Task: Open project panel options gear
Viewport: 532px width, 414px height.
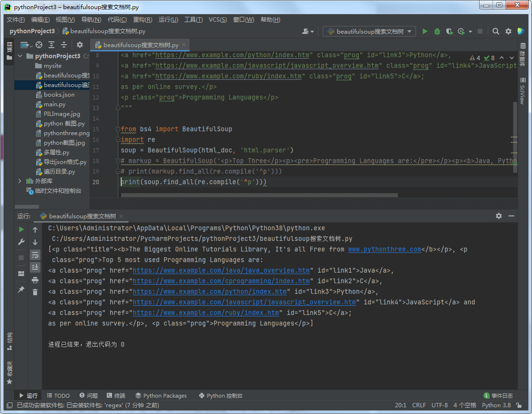Action: 80,45
